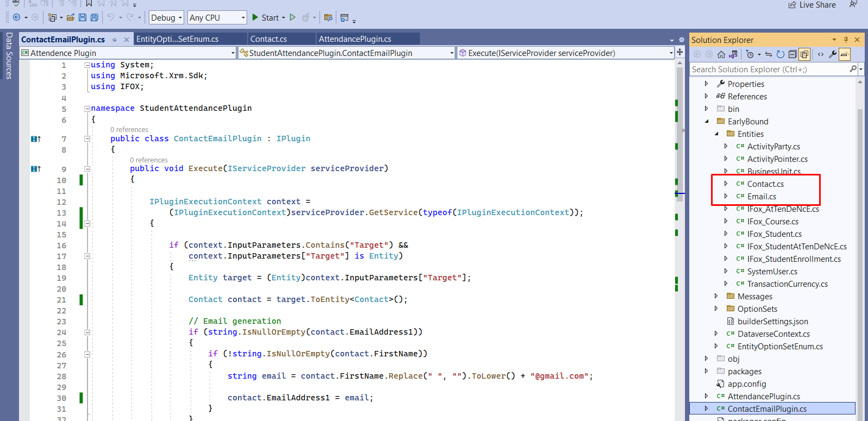This screenshot has width=868, height=421.
Task: Open the Any CPU platform dropdown
Action: click(x=217, y=18)
